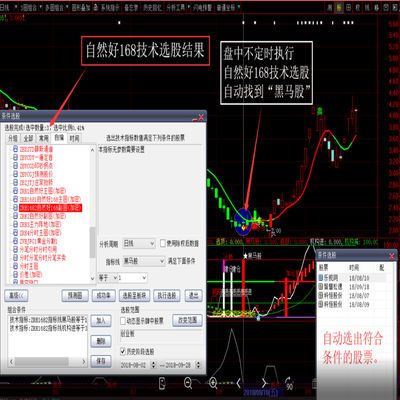Click the indicator list scroll down arrow
The width and height of the screenshot is (400, 400).
coord(93,279)
